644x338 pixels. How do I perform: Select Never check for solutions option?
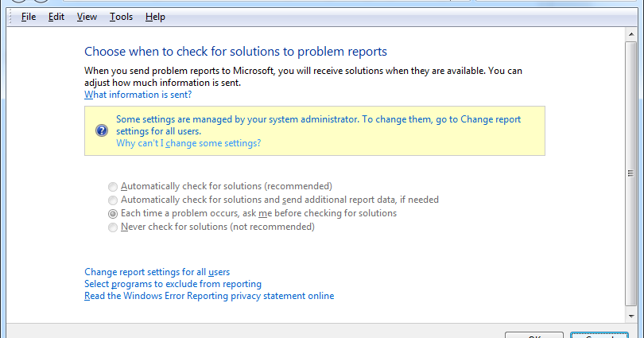tap(113, 227)
